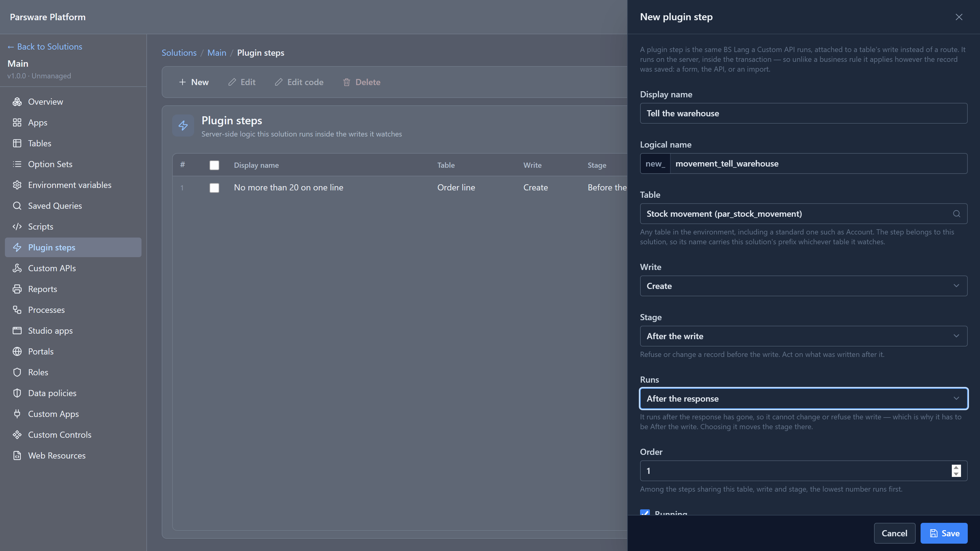Click the search icon in Table field
The image size is (980, 551).
(956, 214)
